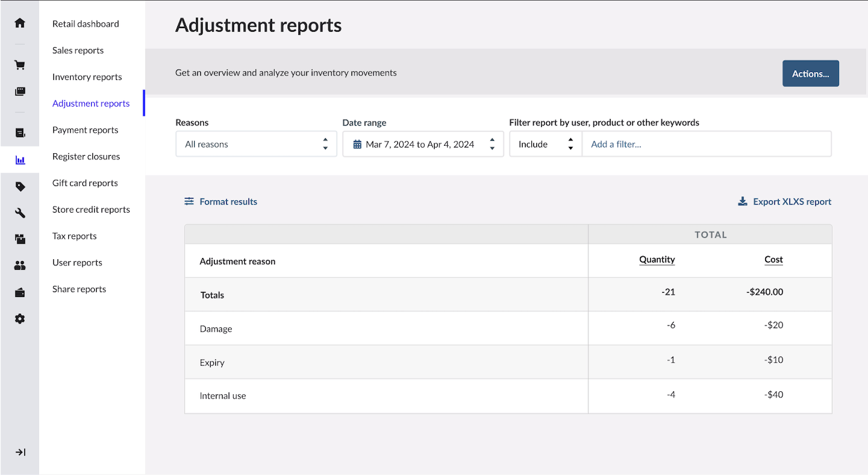Open the settings gear icon

click(20, 319)
